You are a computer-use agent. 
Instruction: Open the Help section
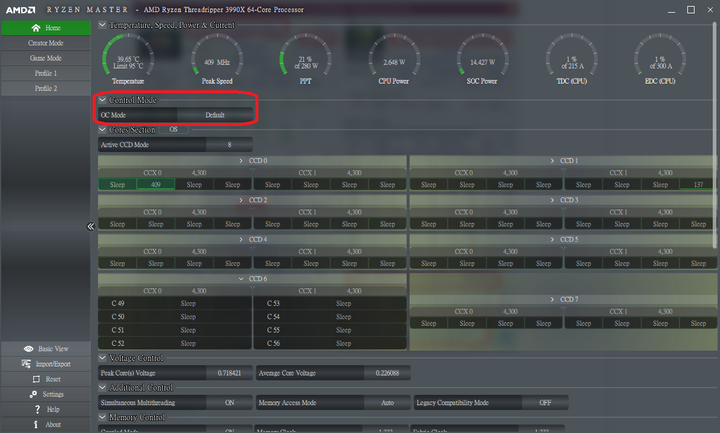pyautogui.click(x=46, y=410)
